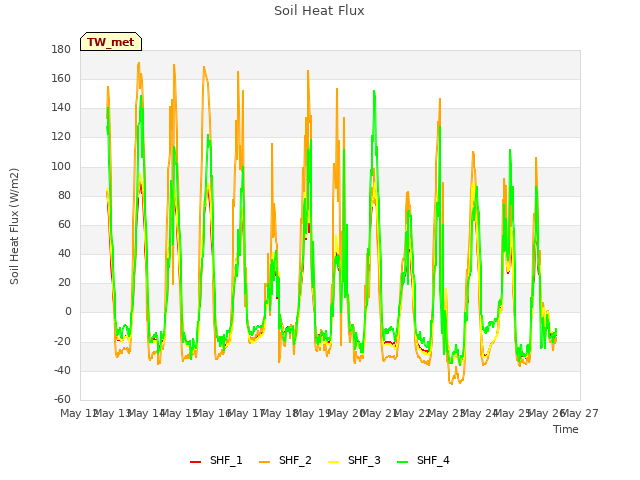The image size is (640, 480).
Task: Click the 20 y-axis tick label
Action: point(64,282)
